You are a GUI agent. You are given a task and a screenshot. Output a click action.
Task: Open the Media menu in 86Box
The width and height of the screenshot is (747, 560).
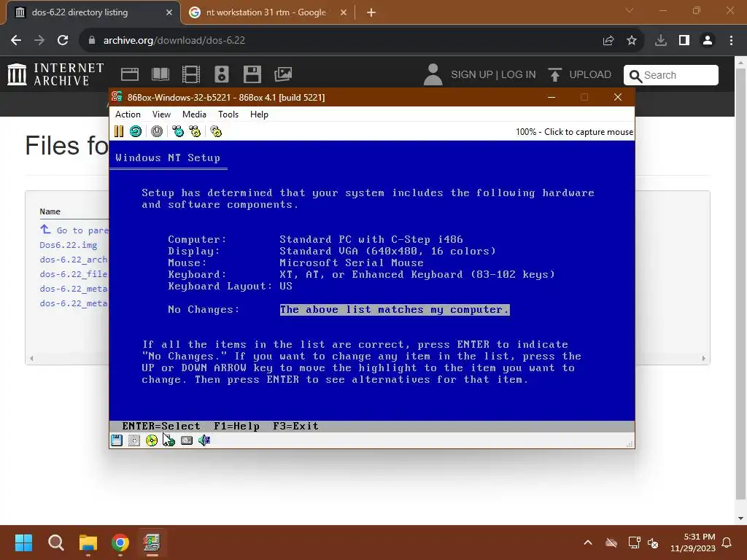(194, 114)
